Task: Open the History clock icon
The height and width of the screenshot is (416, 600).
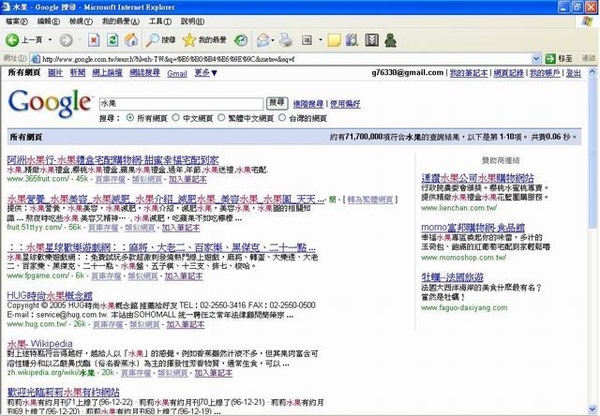Action: pyautogui.click(x=241, y=40)
